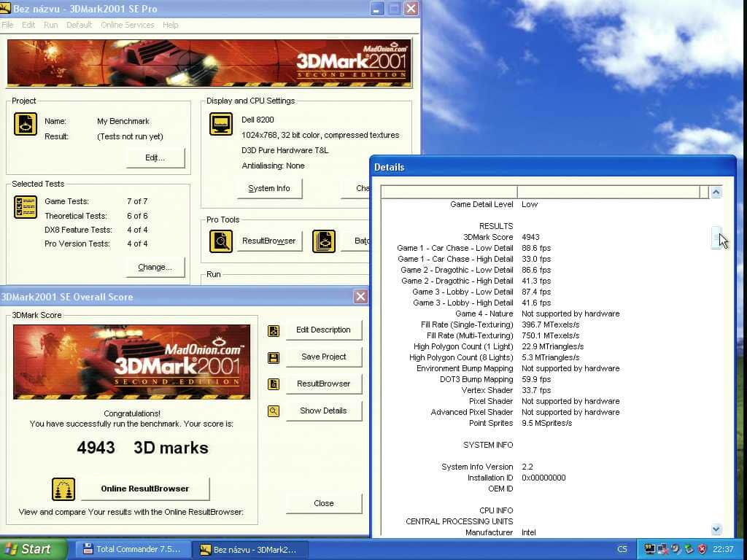
Task: Click the Safely Remove Hardware tray icon
Action: 689,549
